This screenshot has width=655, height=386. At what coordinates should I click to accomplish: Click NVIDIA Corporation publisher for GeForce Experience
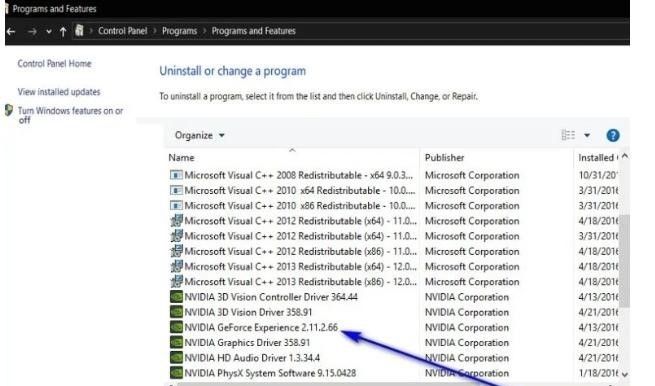click(467, 328)
